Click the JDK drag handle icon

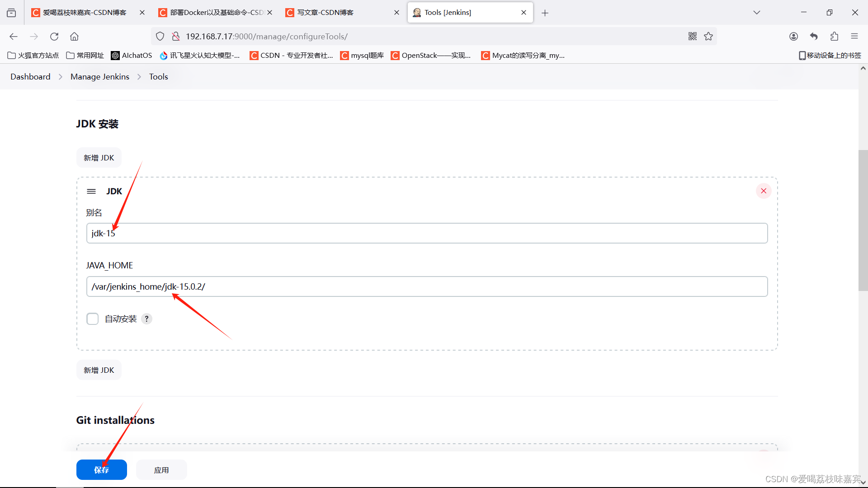[x=91, y=191]
